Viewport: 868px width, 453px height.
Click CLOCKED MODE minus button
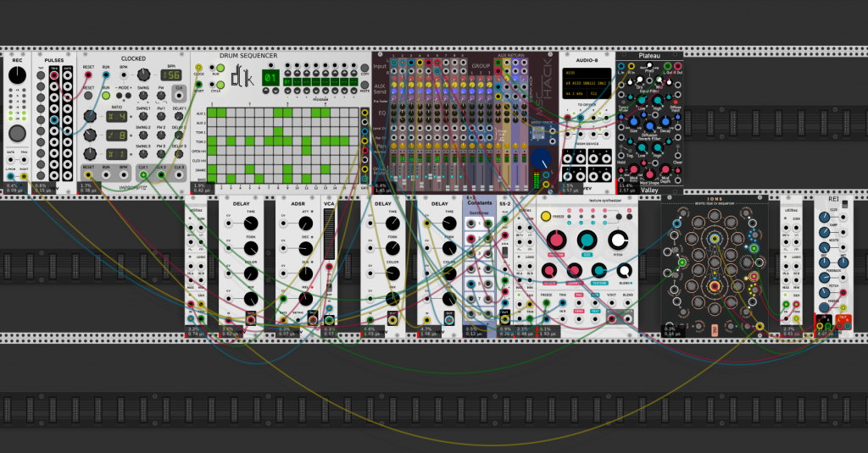tap(119, 96)
